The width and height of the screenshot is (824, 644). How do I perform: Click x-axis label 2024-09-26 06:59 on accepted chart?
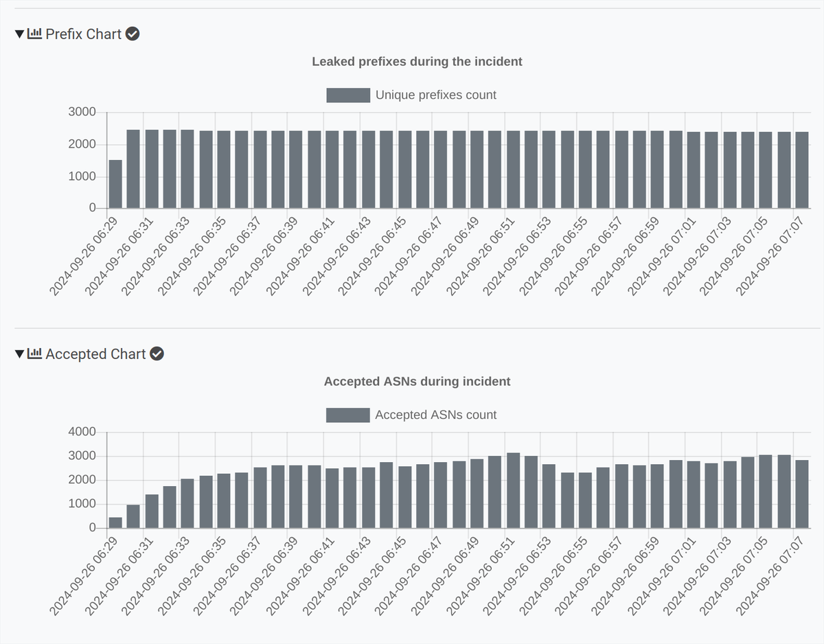point(625,575)
